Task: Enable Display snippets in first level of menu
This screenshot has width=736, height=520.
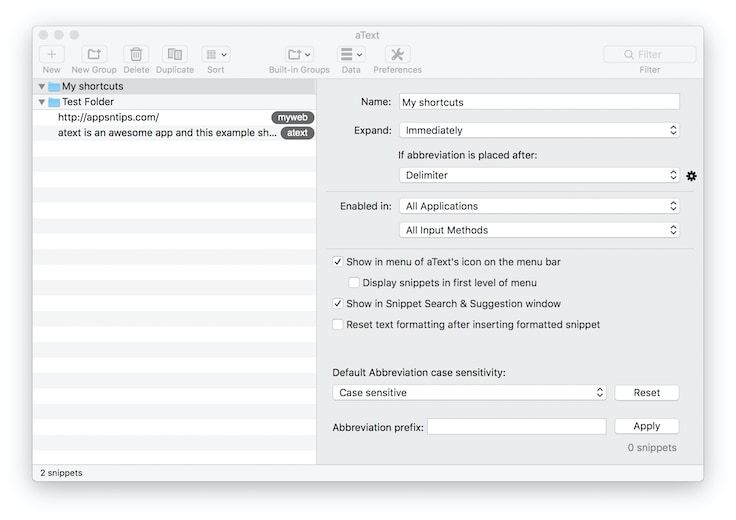Action: (354, 283)
